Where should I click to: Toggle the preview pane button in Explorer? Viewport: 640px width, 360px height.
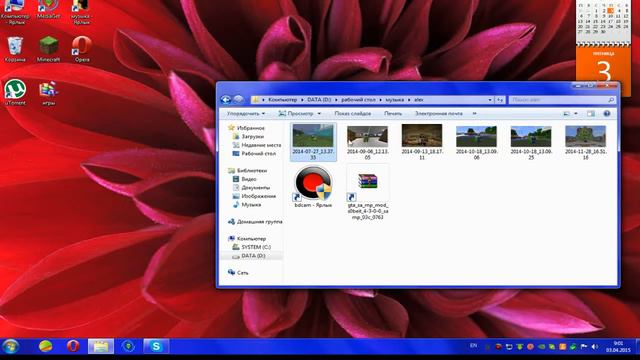coord(591,113)
